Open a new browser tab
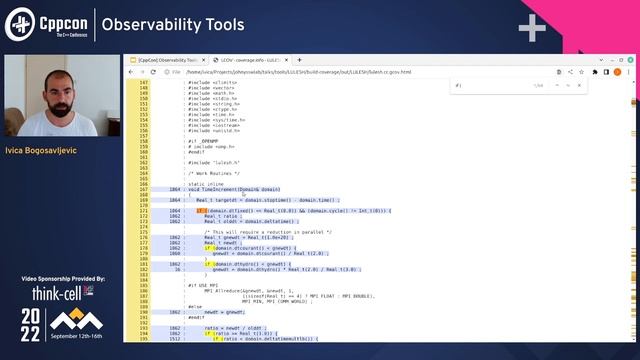The width and height of the screenshot is (640, 360). pyautogui.click(x=299, y=60)
